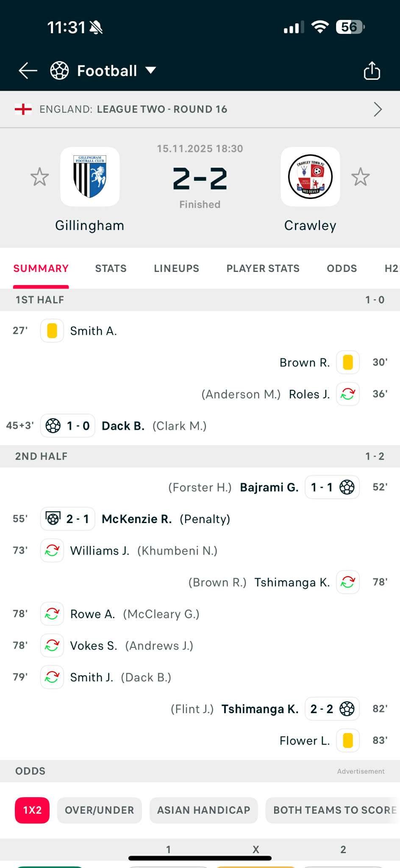
Task: Tap Williams J. substitution icon
Action: pos(52,550)
